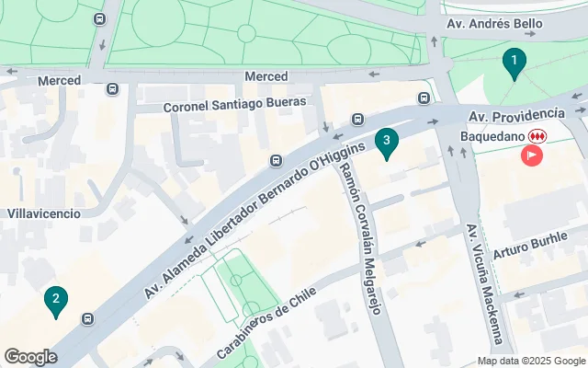
Task: Select bus stop at top left park road
Action: pos(100,18)
